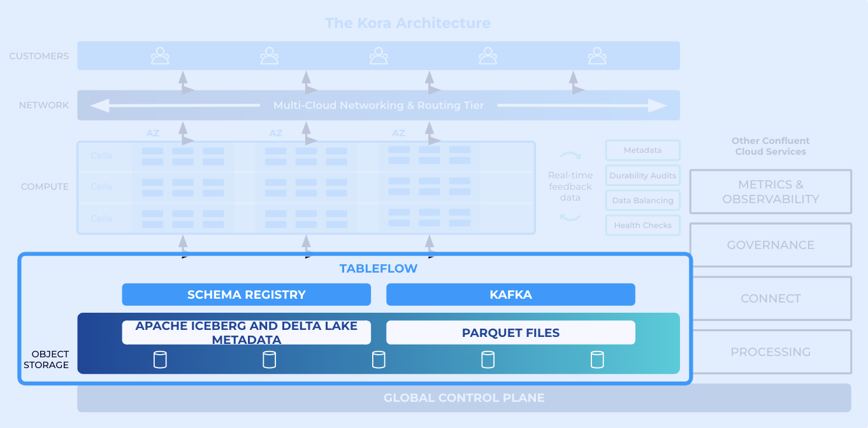Click Other Confluent Cloud Services heading
The width and height of the screenshot is (868, 428).
(x=770, y=146)
